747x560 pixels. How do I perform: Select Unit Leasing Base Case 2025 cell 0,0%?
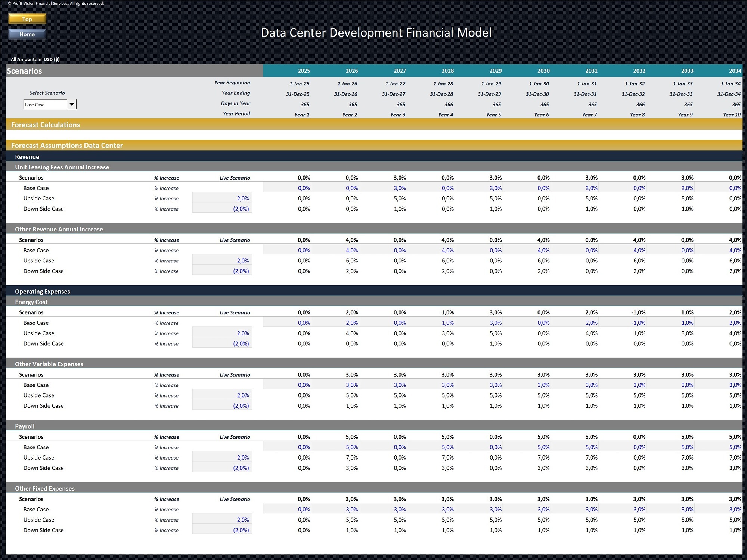click(287, 188)
